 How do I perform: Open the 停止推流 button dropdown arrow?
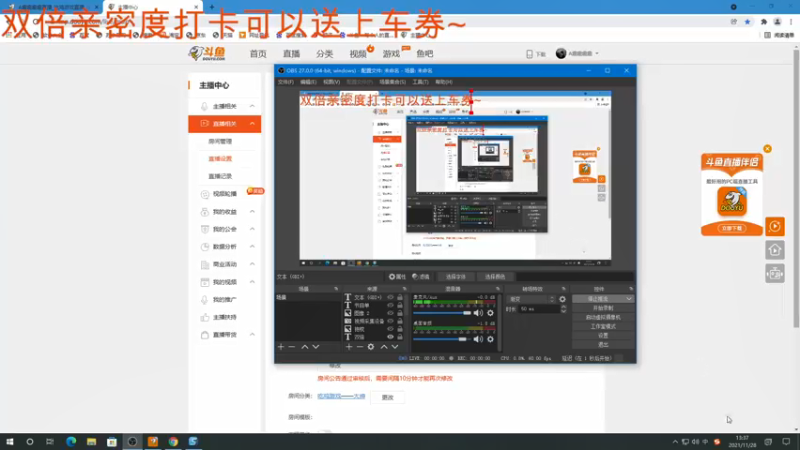point(629,299)
